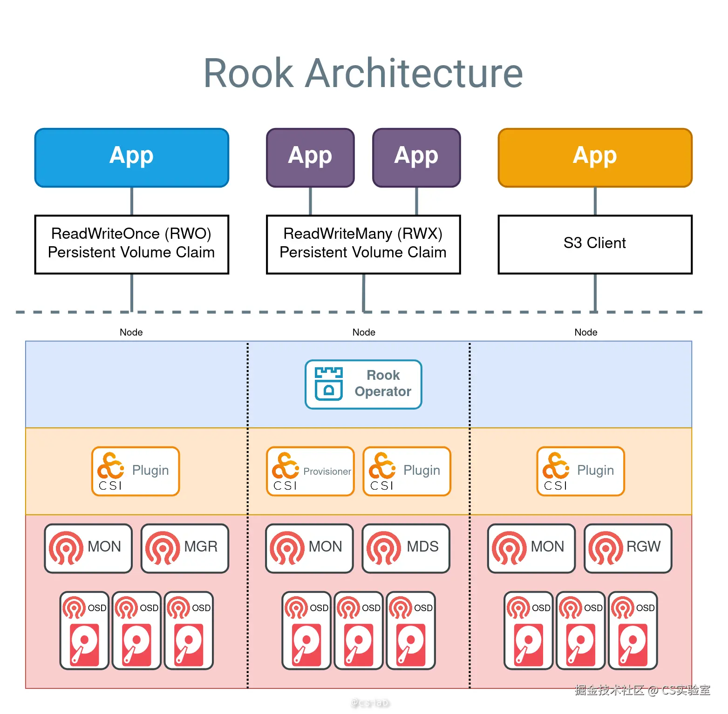Select the orange App box
Viewport: 728px width, 714px height.
pos(595,158)
